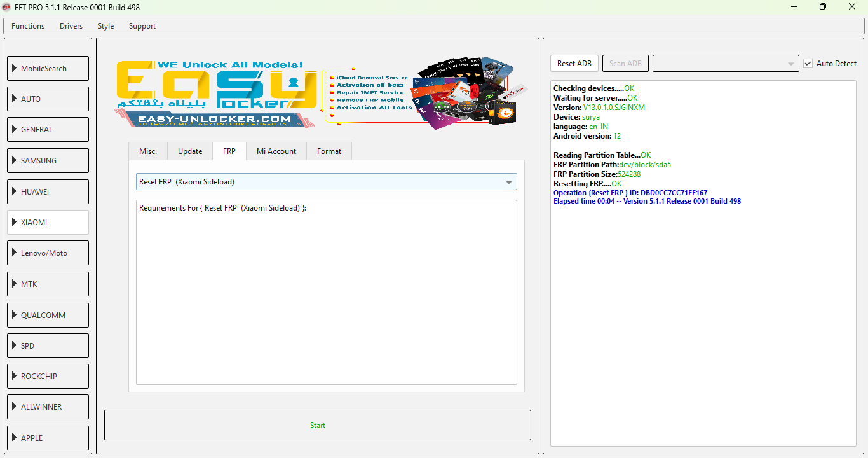Click the Scan ADB button
The image size is (868, 458).
click(625, 64)
